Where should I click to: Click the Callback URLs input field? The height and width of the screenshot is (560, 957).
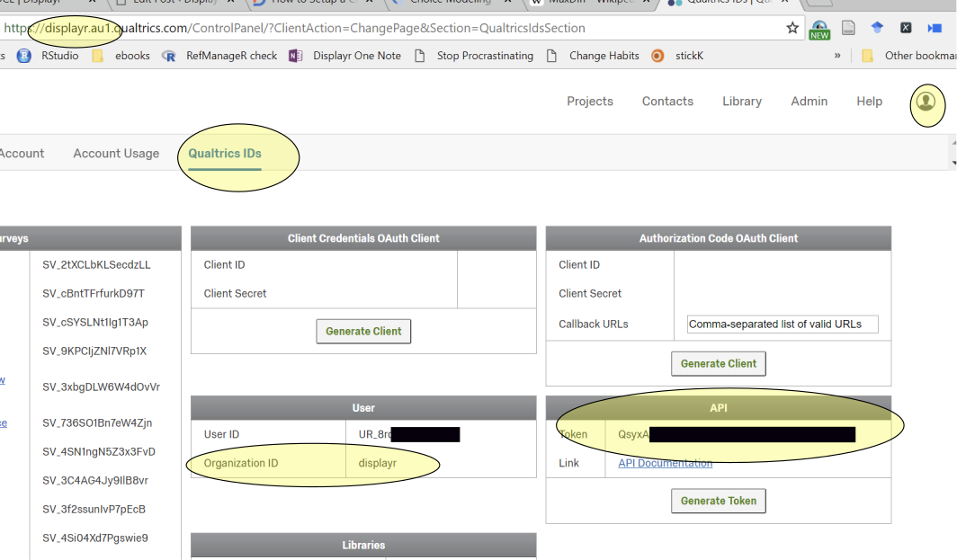coord(782,324)
